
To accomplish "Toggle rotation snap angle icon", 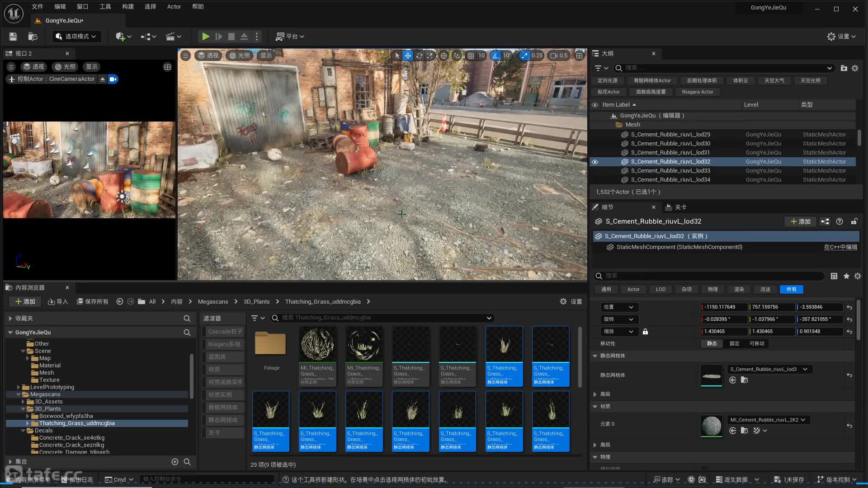I will tap(495, 56).
